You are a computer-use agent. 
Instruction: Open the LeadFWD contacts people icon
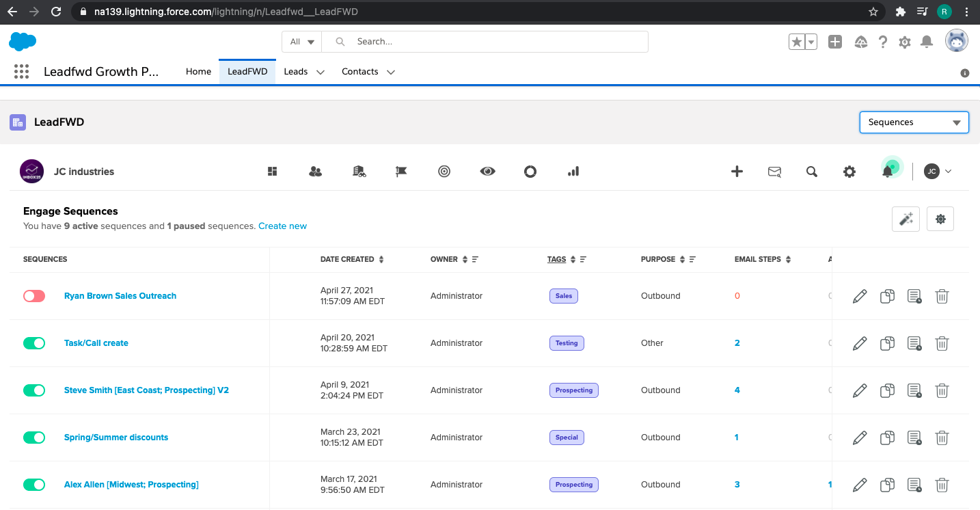click(315, 172)
